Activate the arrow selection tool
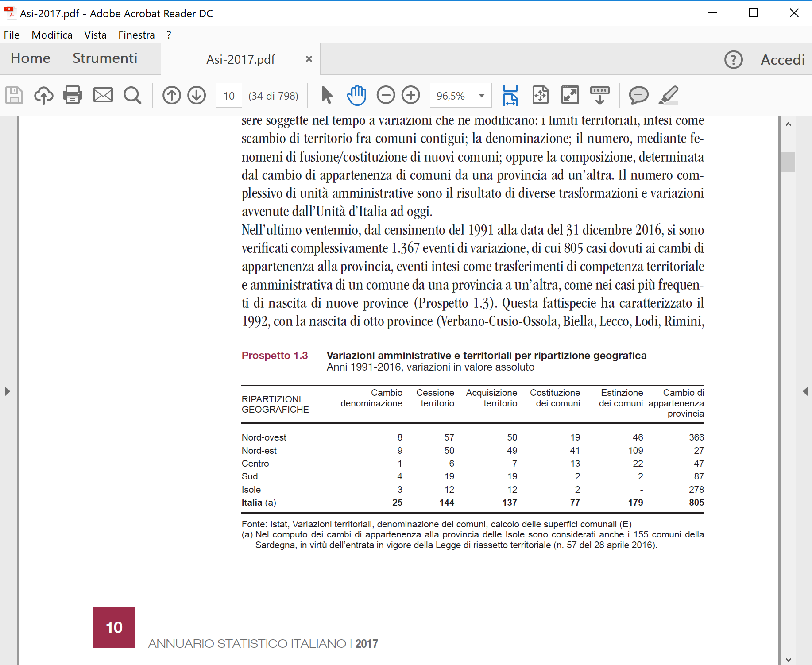 tap(327, 95)
